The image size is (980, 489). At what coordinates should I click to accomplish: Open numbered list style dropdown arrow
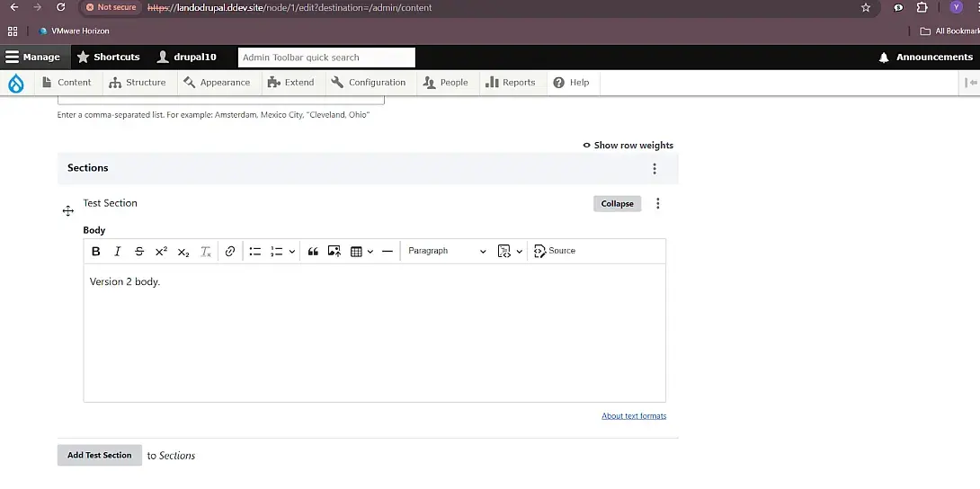pos(292,251)
